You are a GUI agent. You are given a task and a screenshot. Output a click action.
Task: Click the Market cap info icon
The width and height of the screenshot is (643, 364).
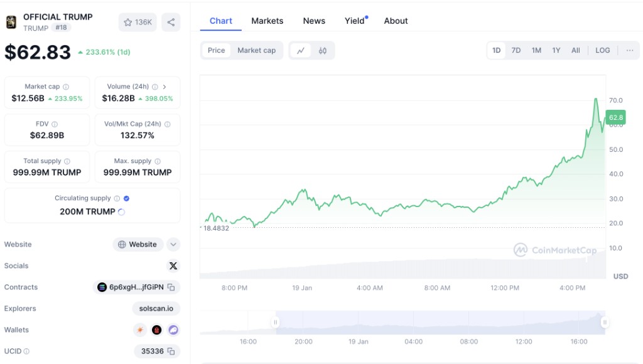pyautogui.click(x=66, y=87)
